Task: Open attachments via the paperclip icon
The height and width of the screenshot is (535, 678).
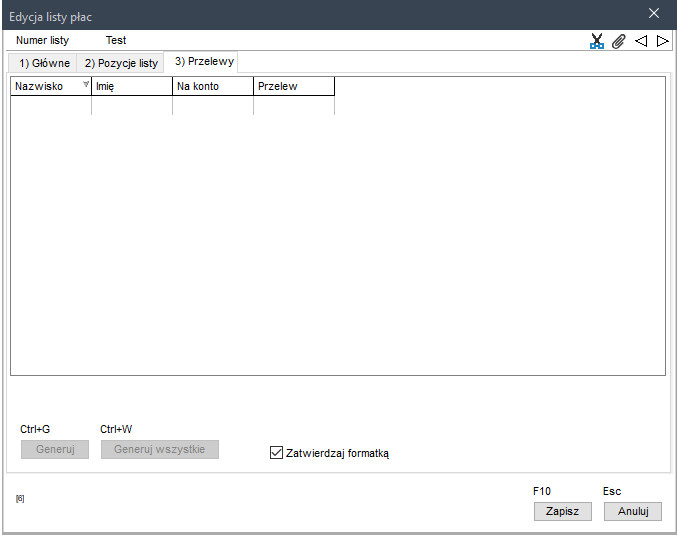Action: 619,41
